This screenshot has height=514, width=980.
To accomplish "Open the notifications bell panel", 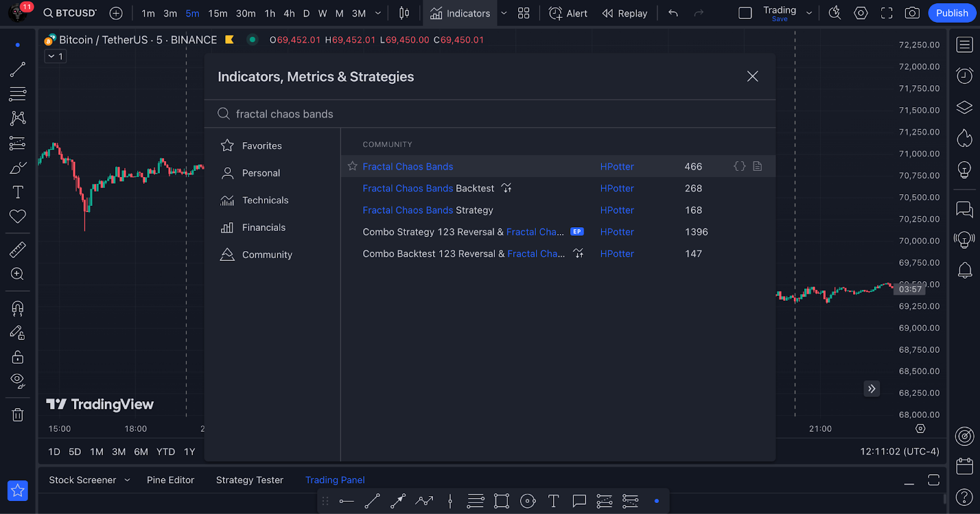I will coord(965,270).
